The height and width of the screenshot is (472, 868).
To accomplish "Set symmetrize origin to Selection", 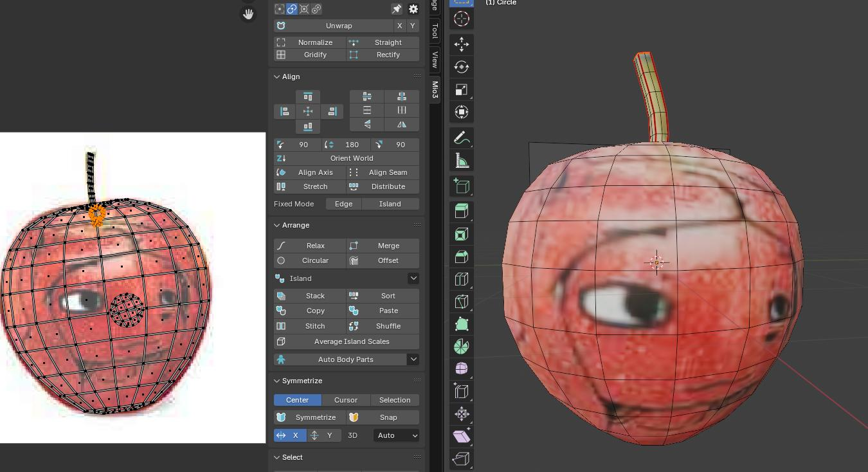I will 395,400.
